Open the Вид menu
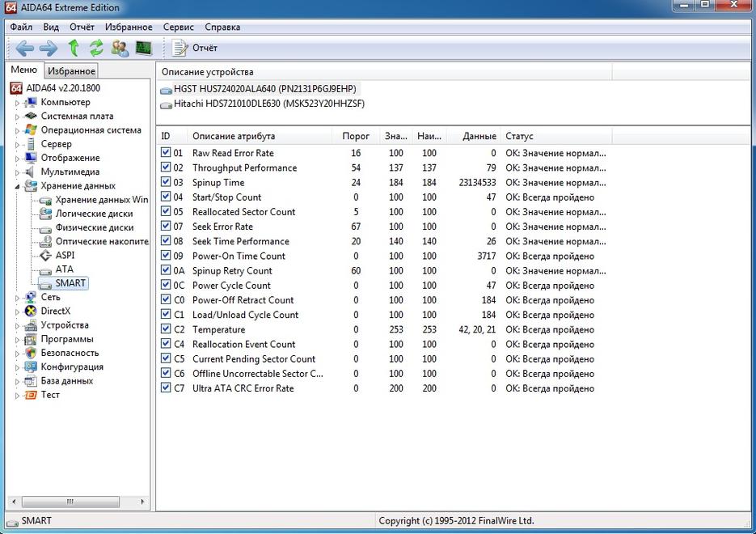This screenshot has height=534, width=756. 51,27
